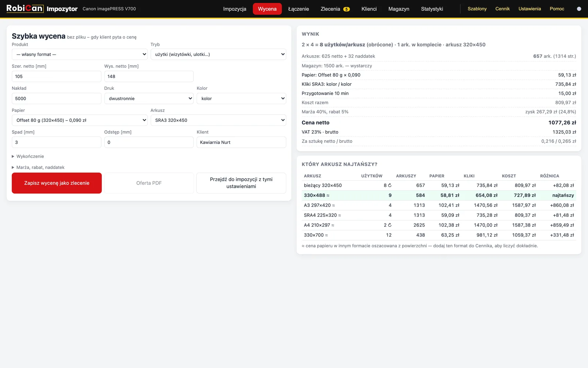Go to the Łączenie tab
The image size is (588, 368).
click(298, 9)
